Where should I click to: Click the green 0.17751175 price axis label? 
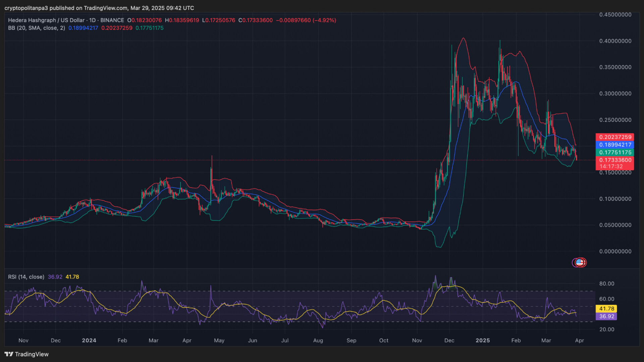point(615,153)
